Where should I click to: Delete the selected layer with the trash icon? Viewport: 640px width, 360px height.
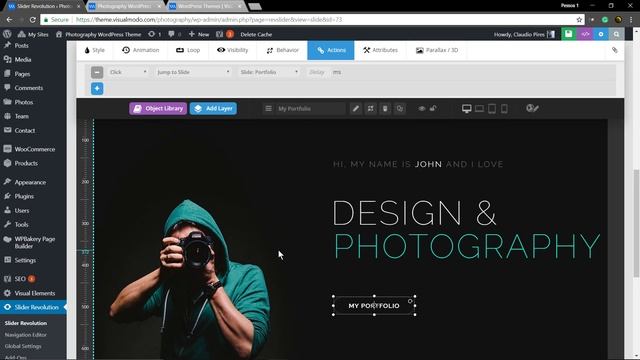tap(385, 109)
